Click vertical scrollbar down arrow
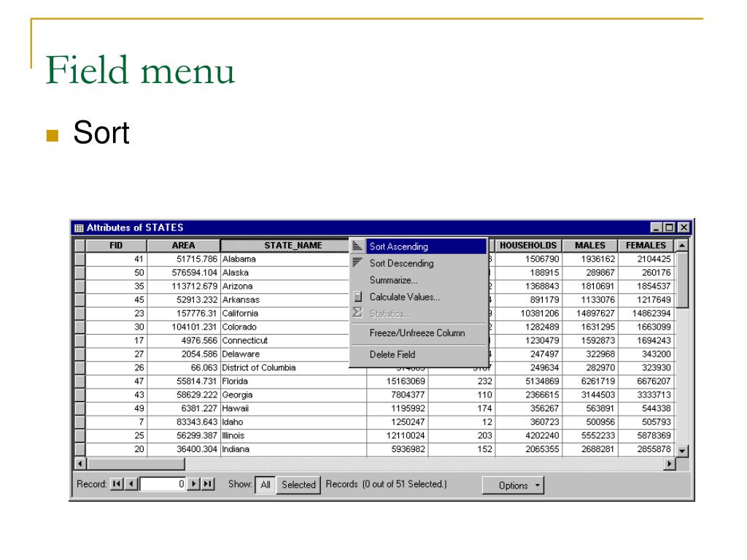The height and width of the screenshot is (560, 747). point(682,451)
